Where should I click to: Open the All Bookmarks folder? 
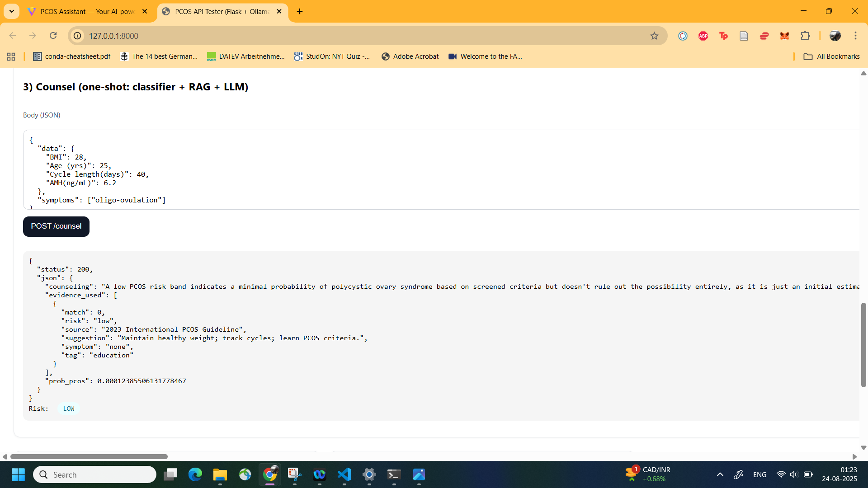pyautogui.click(x=831, y=56)
